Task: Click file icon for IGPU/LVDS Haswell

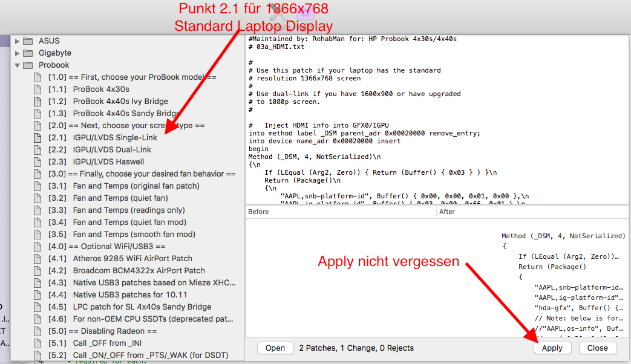Action: (38, 161)
